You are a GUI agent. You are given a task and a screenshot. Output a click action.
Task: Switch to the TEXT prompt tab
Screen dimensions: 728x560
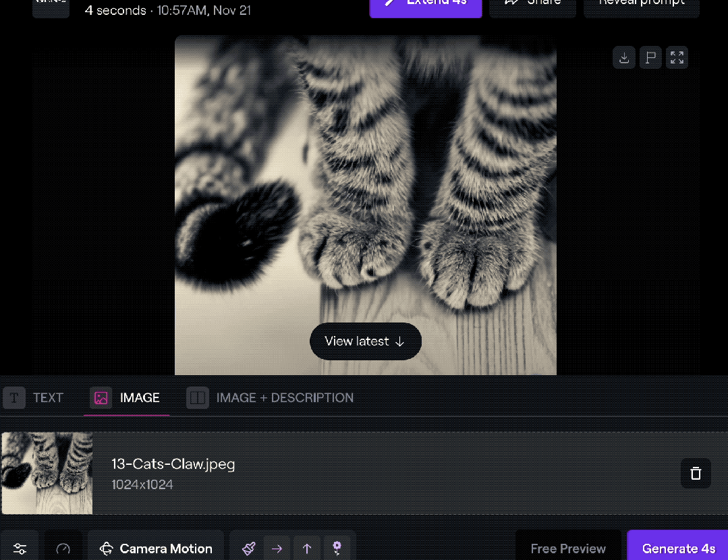click(34, 398)
